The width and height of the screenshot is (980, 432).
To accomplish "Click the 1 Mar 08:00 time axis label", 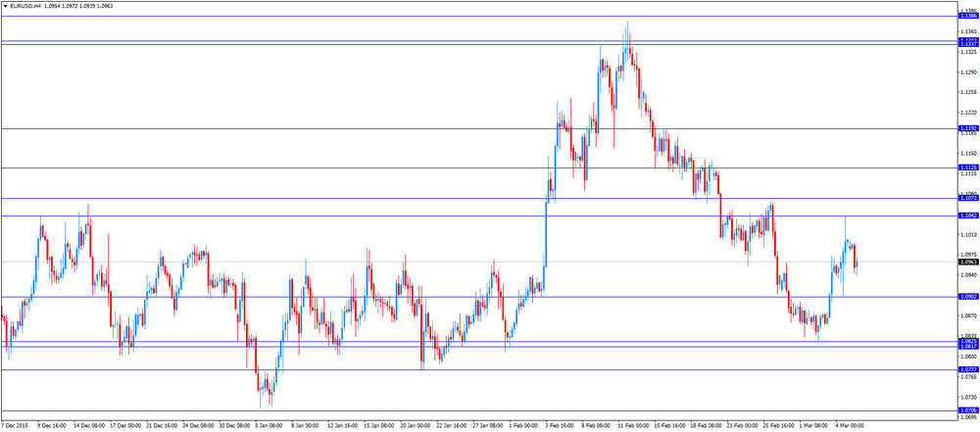I will pos(815,426).
